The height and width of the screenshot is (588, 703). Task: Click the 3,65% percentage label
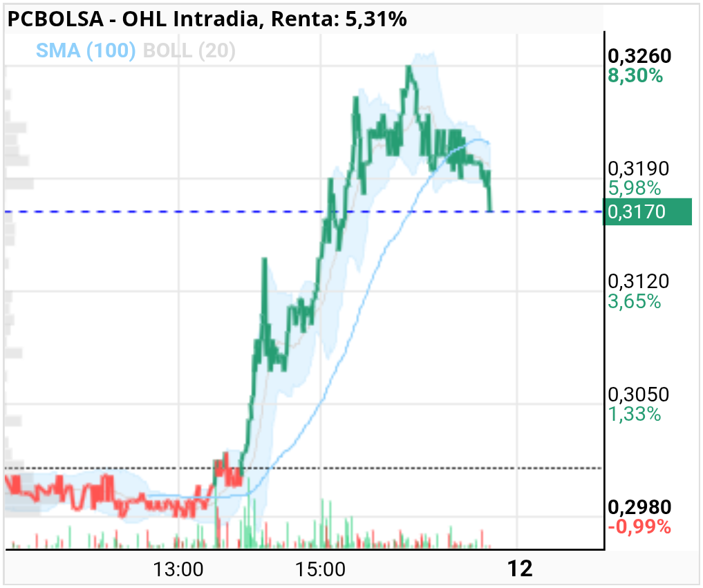635,301
